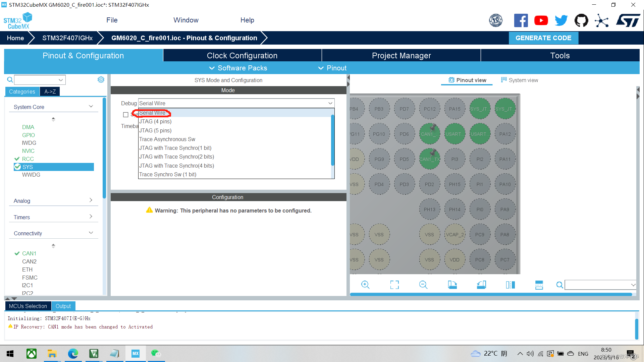Click the zoom in icon under pinout view

[365, 285]
